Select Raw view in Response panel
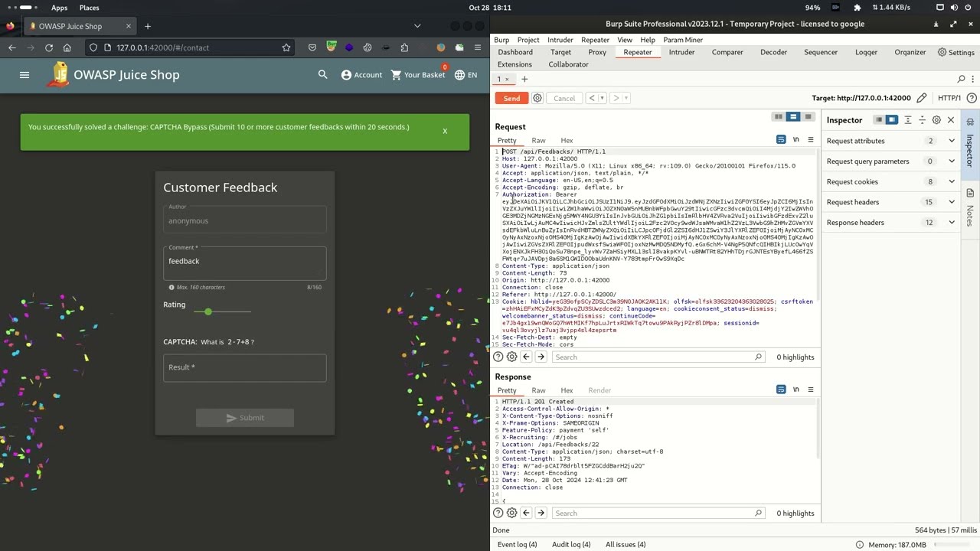980x551 pixels. (x=538, y=390)
